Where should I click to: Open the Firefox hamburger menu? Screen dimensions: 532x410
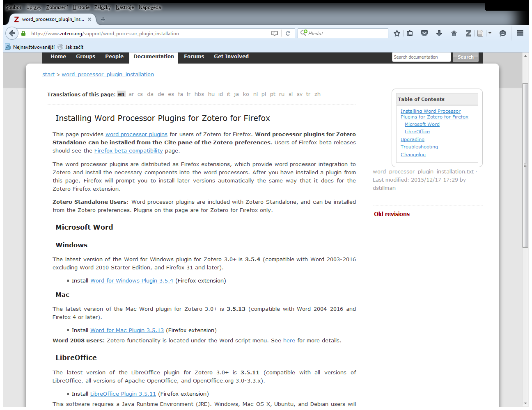pyautogui.click(x=520, y=34)
